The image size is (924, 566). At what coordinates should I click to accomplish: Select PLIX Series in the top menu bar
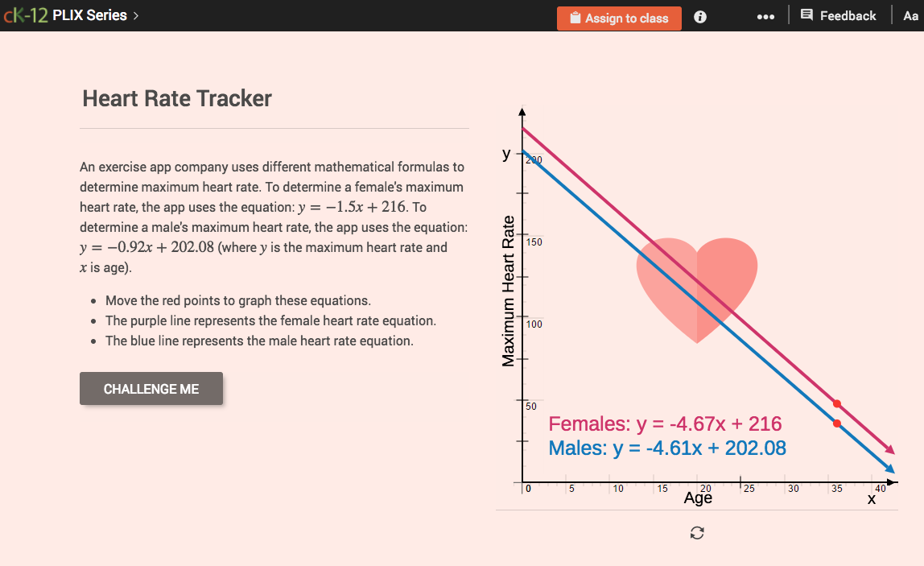pos(89,14)
